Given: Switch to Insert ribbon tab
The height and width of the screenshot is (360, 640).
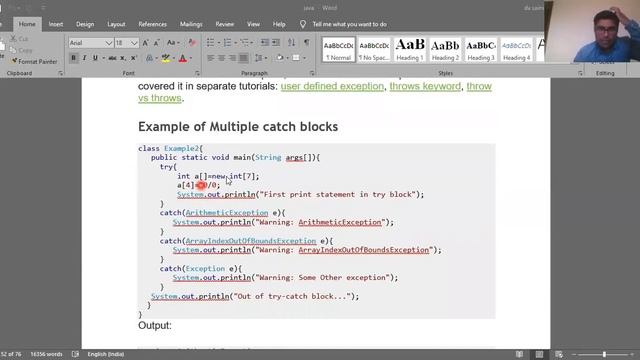Looking at the screenshot, I should pyautogui.click(x=56, y=24).
